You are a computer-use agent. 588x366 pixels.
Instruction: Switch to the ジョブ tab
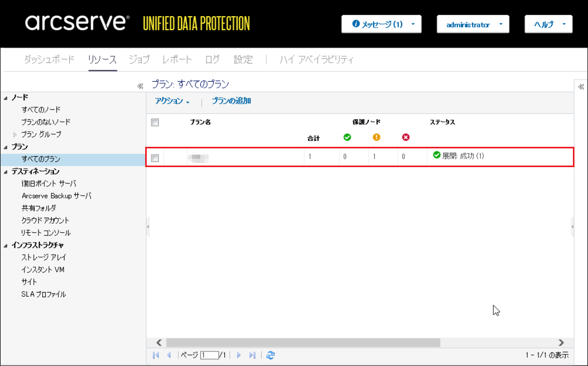pos(139,59)
